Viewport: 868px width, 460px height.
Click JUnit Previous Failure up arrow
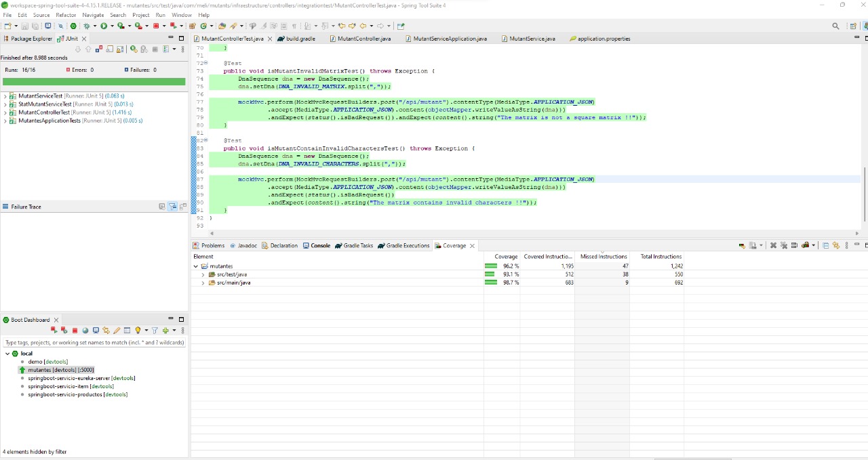(88, 49)
